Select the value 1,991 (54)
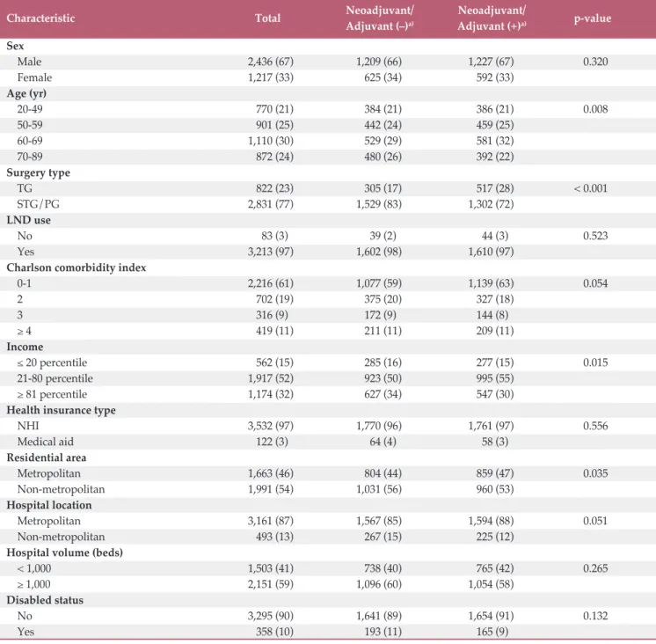Image resolution: width=656 pixels, height=644 pixels. click(x=270, y=489)
